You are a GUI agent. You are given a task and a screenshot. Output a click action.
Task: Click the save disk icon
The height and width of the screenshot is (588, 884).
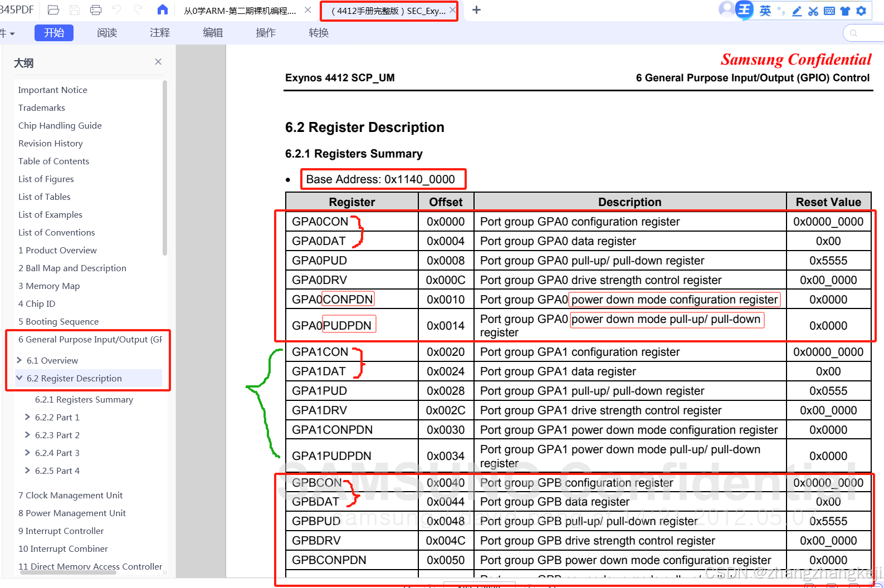pyautogui.click(x=75, y=10)
